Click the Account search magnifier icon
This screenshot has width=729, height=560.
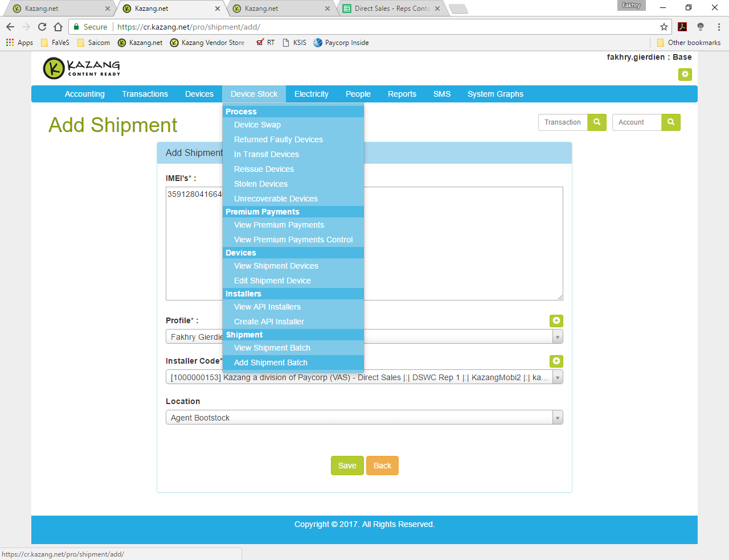671,122
